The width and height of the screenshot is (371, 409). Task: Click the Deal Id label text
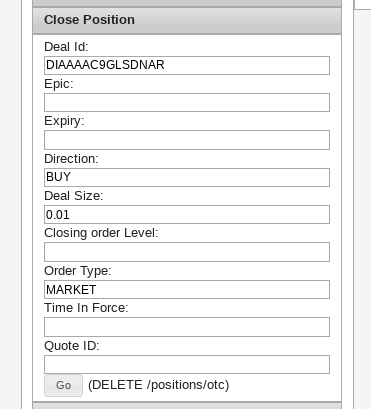click(x=66, y=47)
